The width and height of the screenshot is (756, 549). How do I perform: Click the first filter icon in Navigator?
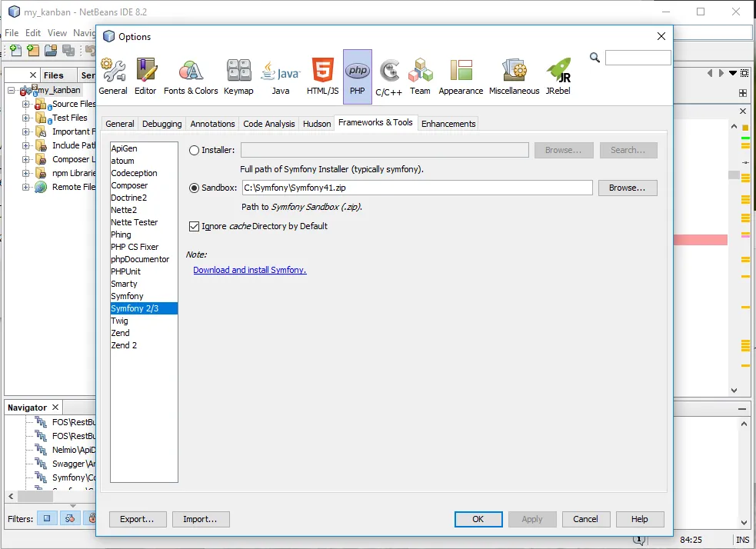coord(47,519)
